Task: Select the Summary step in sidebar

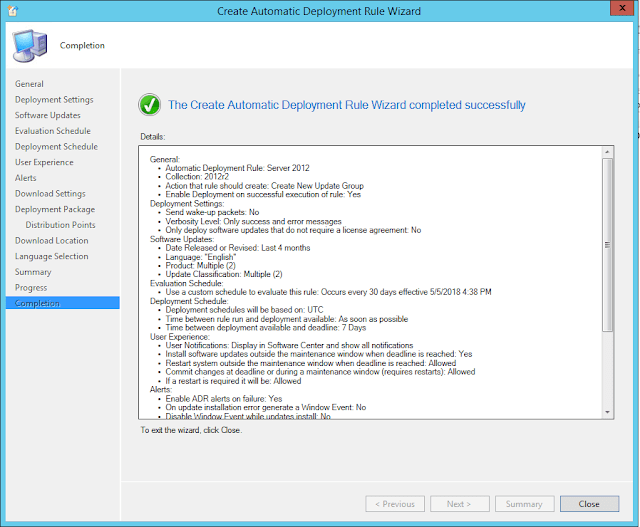Action: 33,272
